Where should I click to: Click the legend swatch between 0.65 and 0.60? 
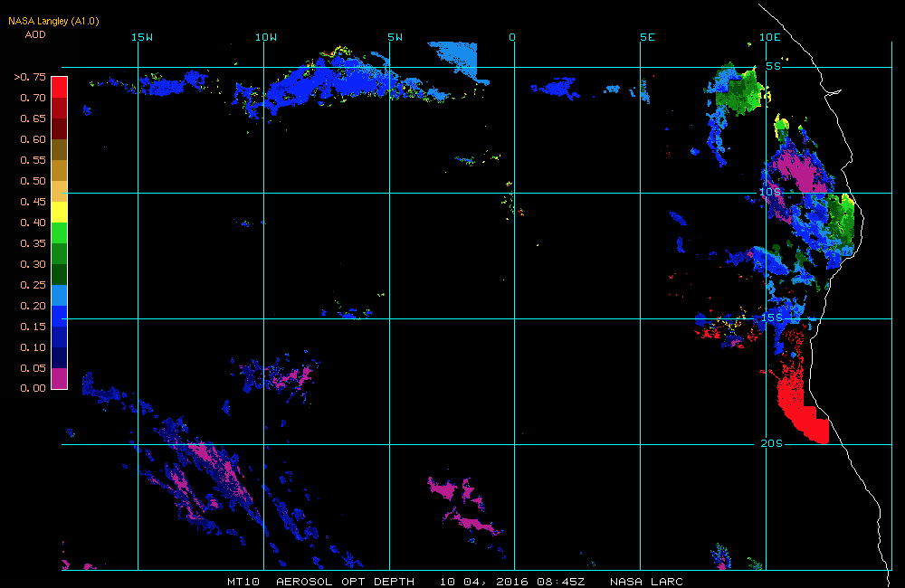[60, 128]
